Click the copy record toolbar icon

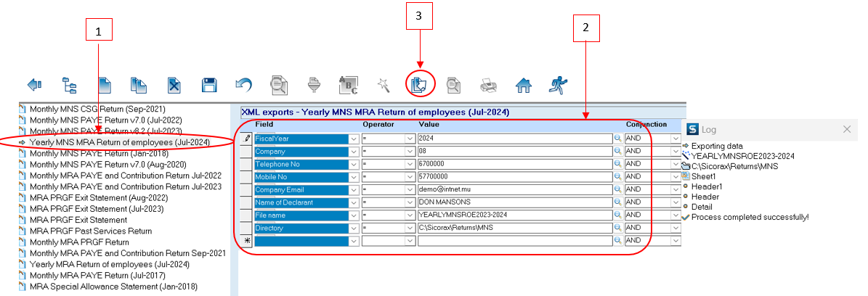139,85
